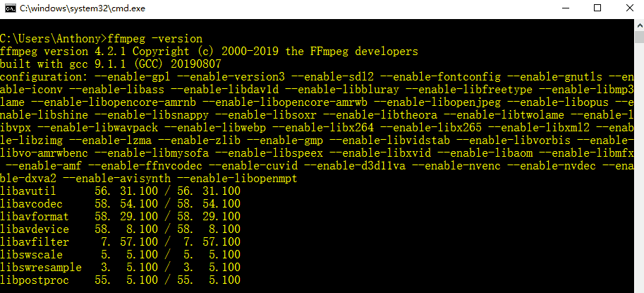Click the --enable-lzma flag

click(x=111, y=140)
